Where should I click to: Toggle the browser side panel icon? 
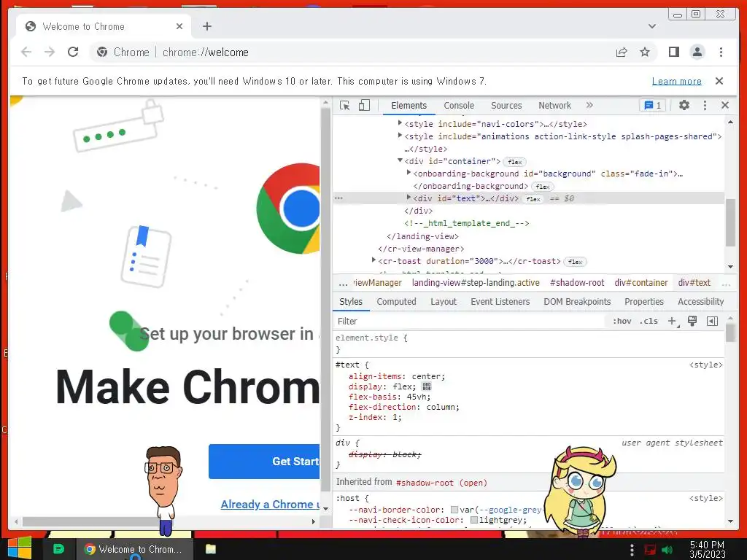point(673,52)
